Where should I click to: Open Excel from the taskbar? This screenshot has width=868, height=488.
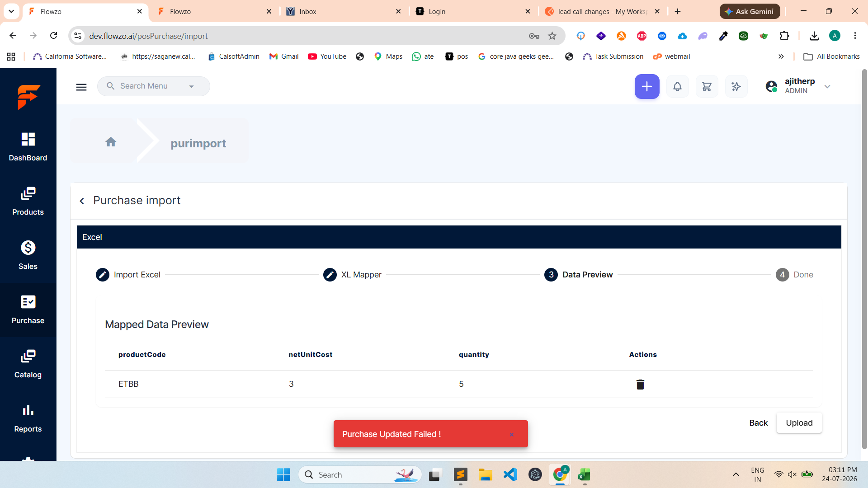[x=584, y=474]
